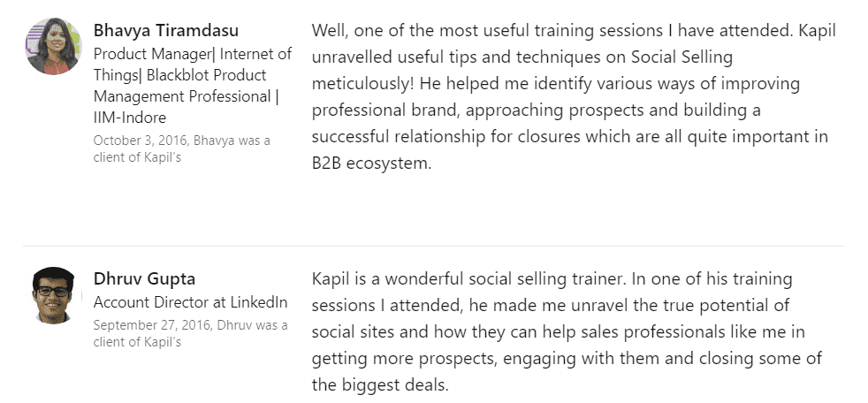Open Dhruv Gupta's profile photo
The image size is (868, 403).
tap(53, 294)
